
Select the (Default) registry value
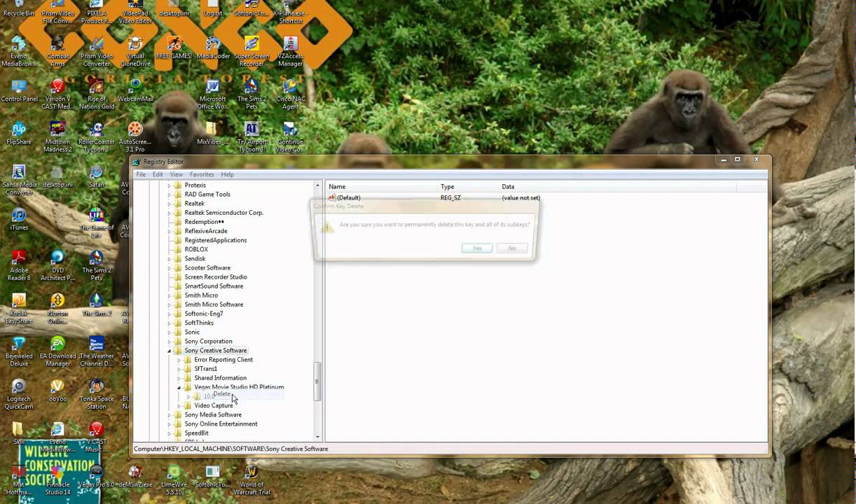point(348,198)
